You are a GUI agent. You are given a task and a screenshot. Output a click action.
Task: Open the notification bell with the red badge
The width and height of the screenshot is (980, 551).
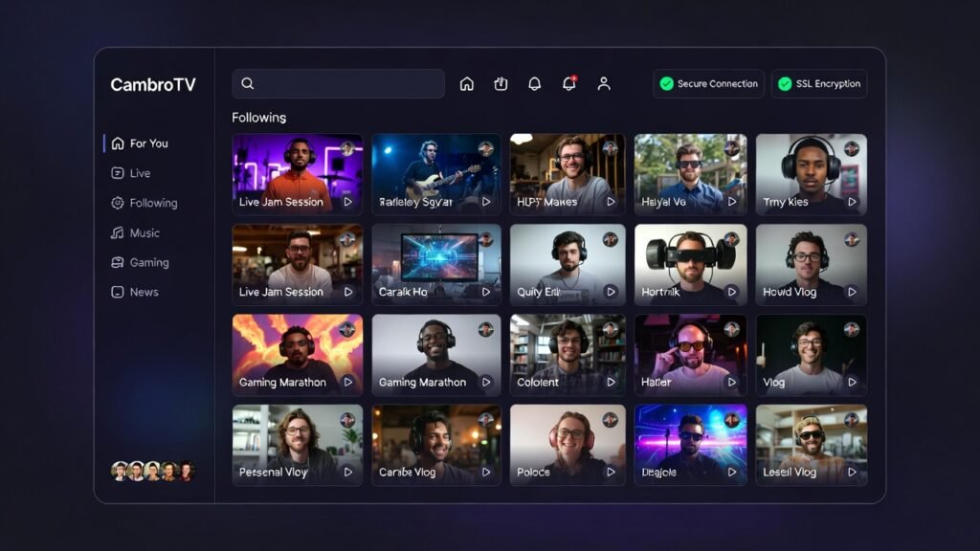point(568,84)
